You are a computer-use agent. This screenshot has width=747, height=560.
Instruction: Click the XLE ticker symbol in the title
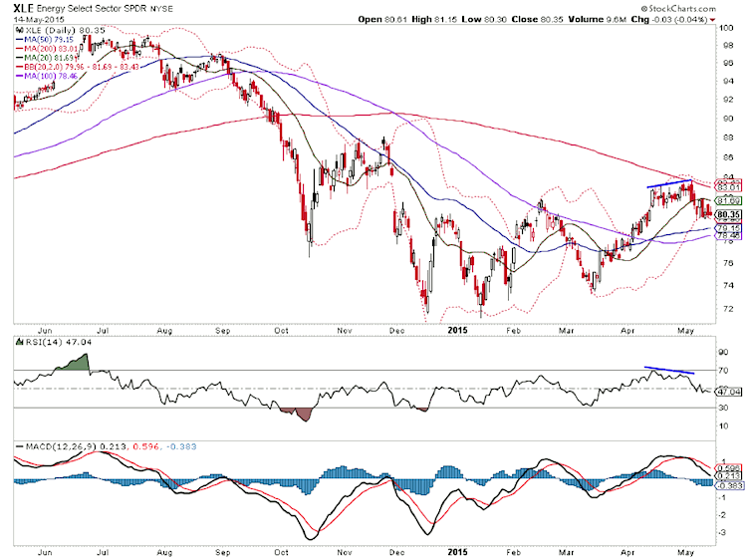pos(23,8)
